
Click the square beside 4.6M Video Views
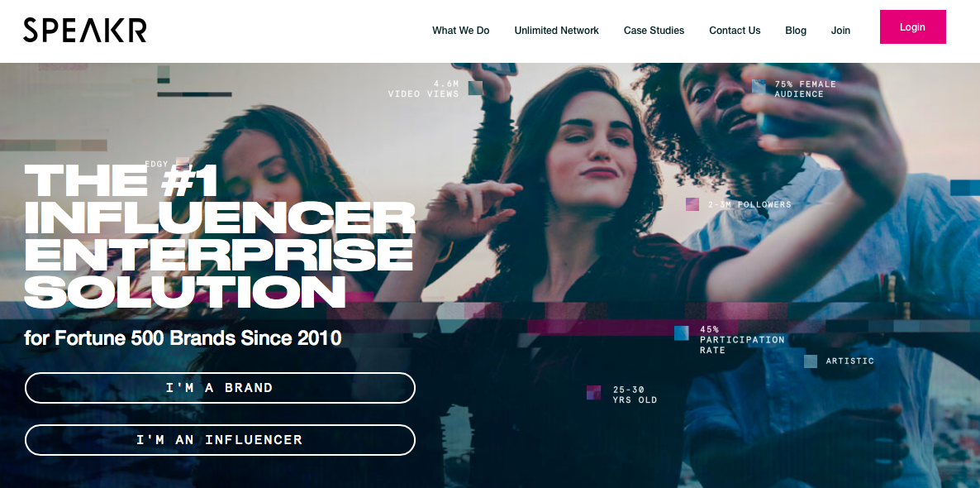(x=476, y=88)
